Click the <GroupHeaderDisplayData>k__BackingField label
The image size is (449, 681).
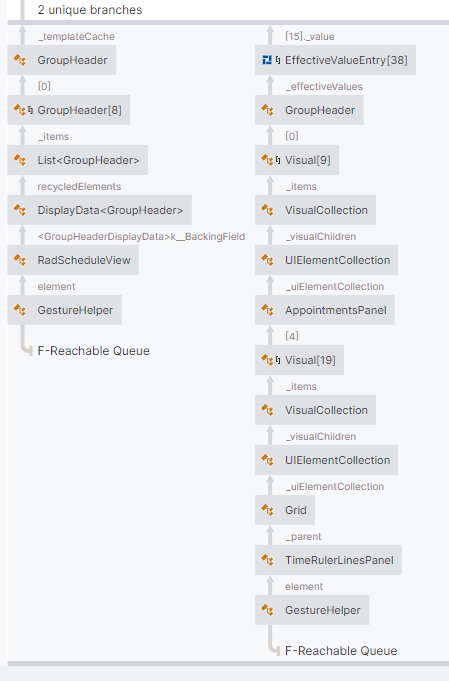(x=142, y=237)
